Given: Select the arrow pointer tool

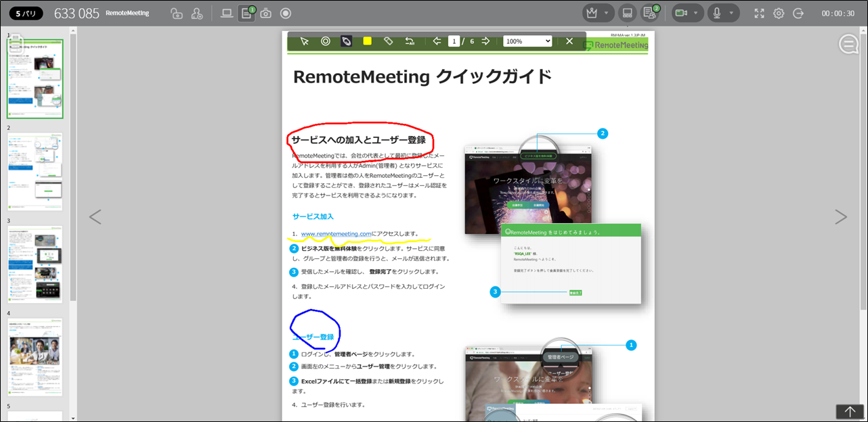Looking at the screenshot, I should tap(305, 41).
